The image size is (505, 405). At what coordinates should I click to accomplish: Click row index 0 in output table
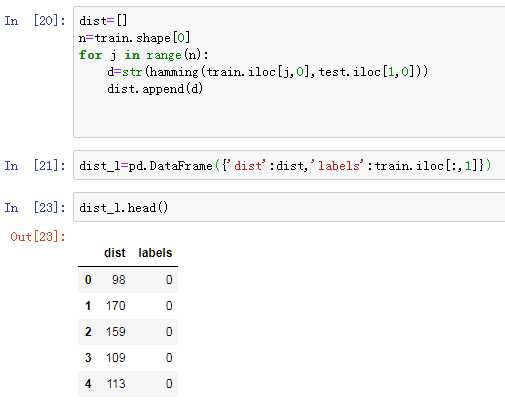click(88, 279)
